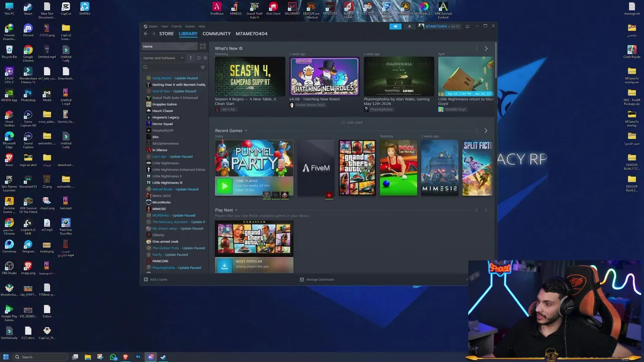Go forward with Steam's forward arrow
This screenshot has width=644, height=362.
point(154,34)
